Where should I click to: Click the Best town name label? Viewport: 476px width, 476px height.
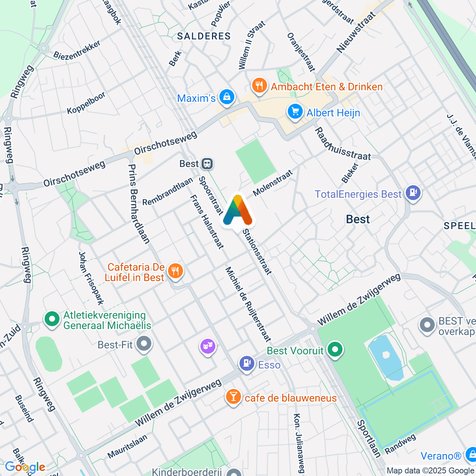pyautogui.click(x=358, y=219)
